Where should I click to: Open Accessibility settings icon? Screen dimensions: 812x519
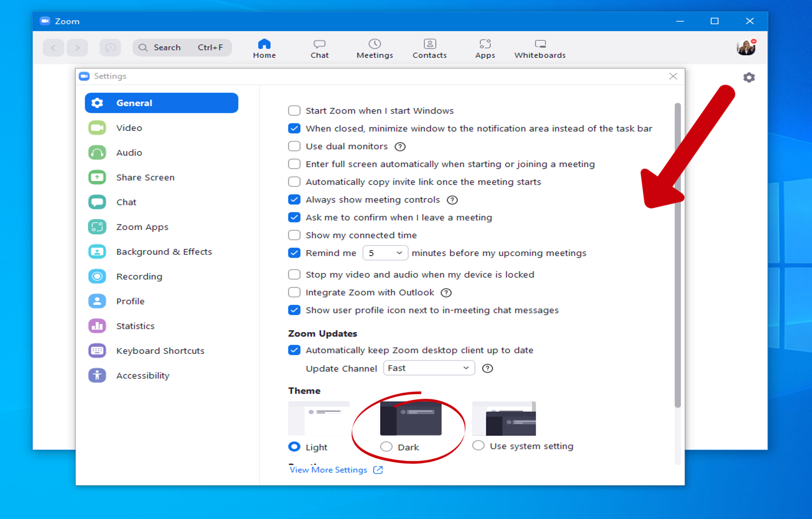point(97,375)
